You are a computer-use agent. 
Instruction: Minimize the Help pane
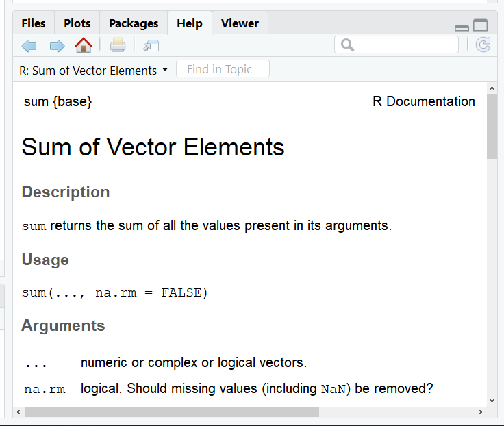[x=462, y=28]
